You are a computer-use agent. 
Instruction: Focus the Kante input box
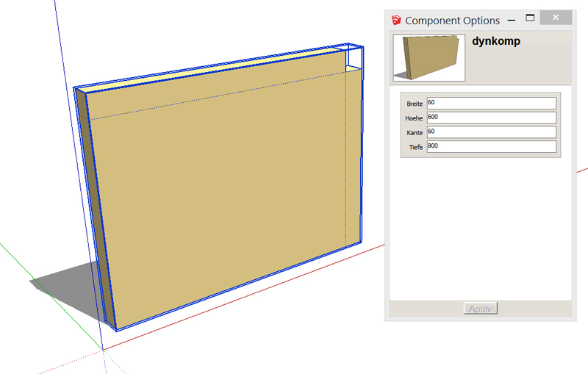[x=491, y=132]
